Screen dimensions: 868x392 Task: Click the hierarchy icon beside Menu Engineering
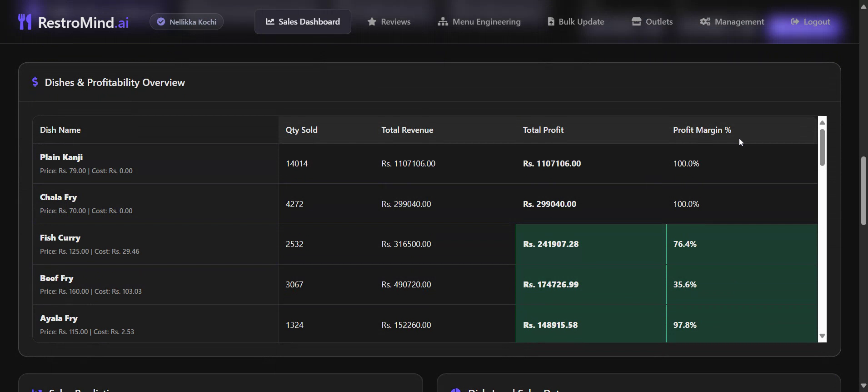pyautogui.click(x=443, y=22)
